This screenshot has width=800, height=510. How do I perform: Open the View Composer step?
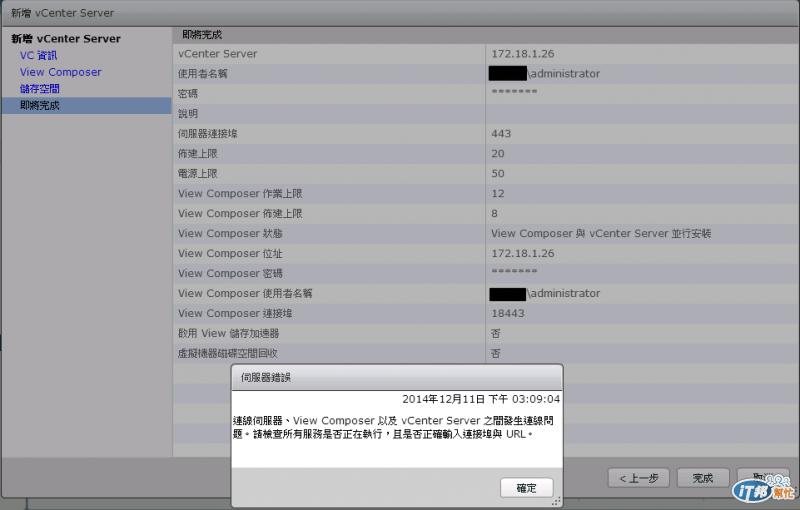pos(61,72)
